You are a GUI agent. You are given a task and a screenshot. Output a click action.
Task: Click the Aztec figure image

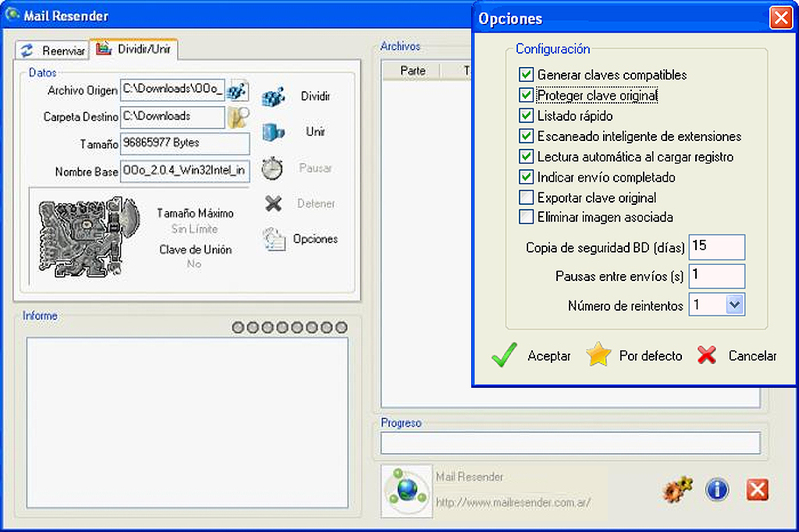click(x=90, y=237)
